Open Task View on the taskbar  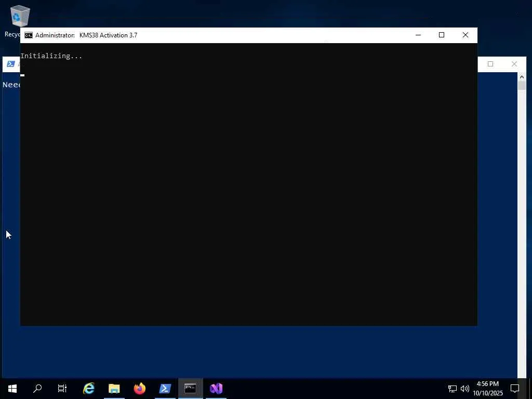[x=62, y=389]
